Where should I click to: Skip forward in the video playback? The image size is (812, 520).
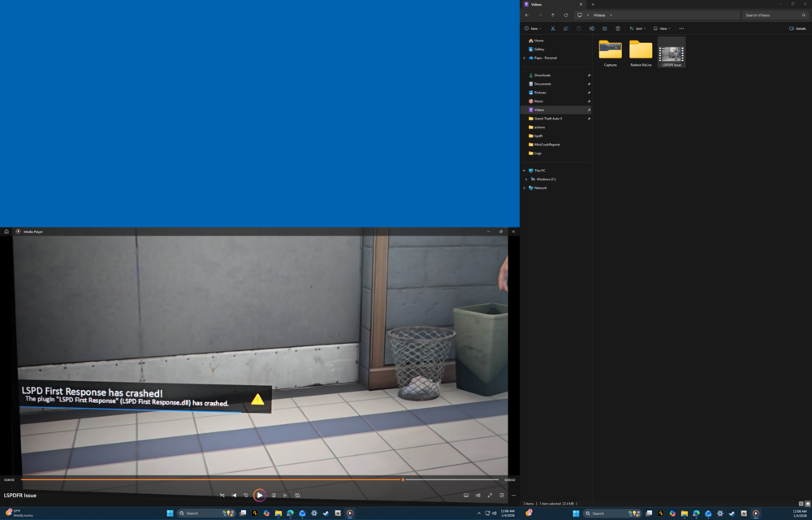[x=274, y=495]
